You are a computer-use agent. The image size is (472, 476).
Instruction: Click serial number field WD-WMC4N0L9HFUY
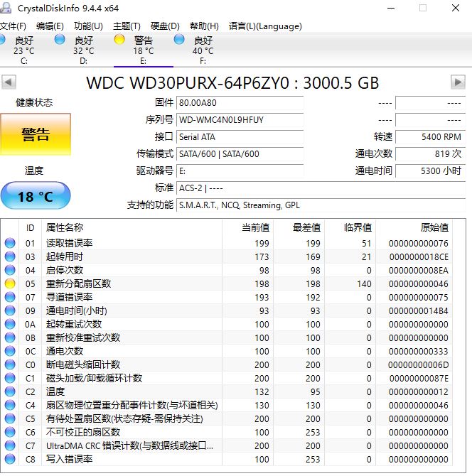(x=240, y=120)
